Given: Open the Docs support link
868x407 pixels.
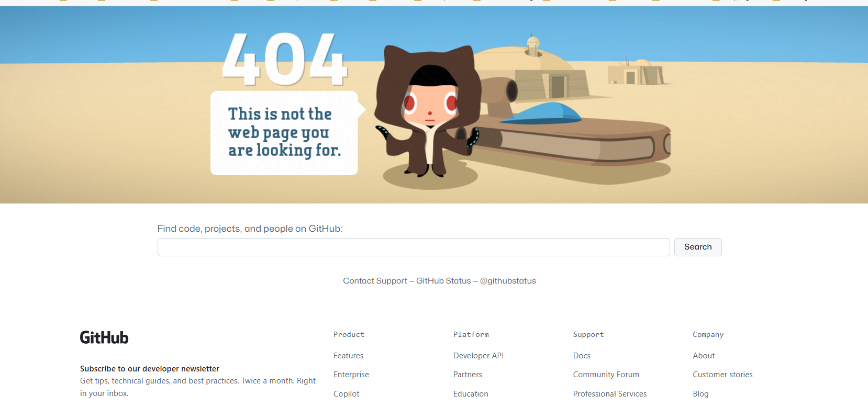Looking at the screenshot, I should (x=582, y=356).
